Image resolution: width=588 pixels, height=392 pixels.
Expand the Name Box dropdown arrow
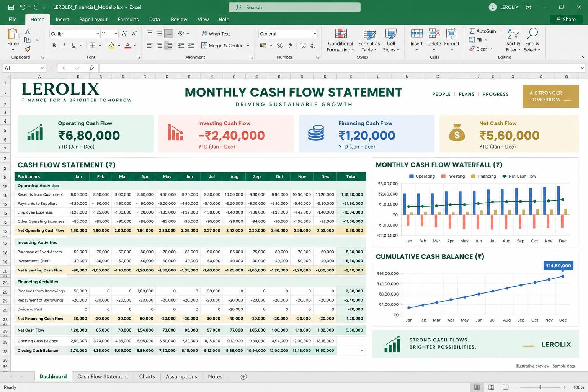(42, 68)
